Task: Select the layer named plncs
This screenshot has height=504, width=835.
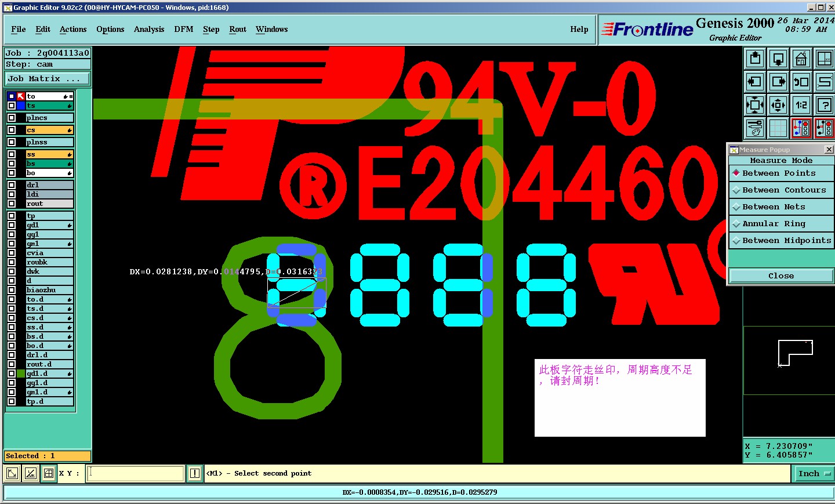Action: pos(50,118)
